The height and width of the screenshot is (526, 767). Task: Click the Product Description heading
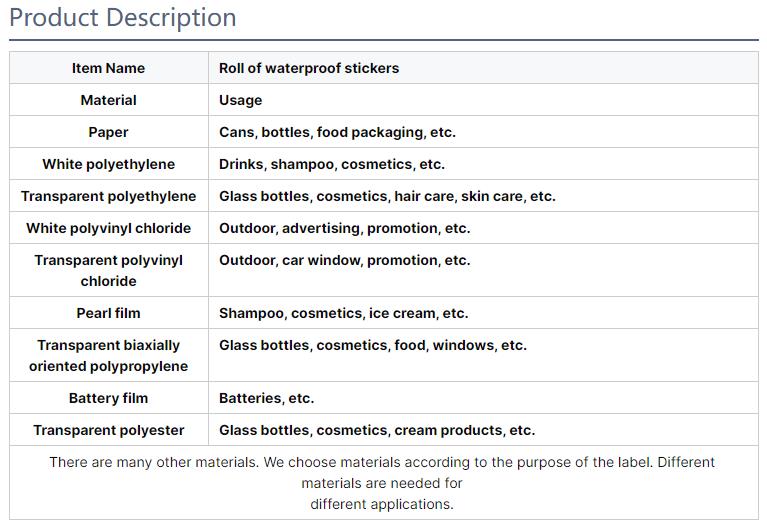(123, 18)
